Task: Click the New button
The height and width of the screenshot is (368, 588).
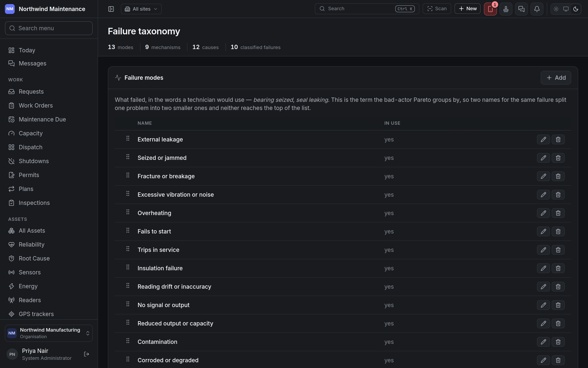Action: click(x=468, y=9)
